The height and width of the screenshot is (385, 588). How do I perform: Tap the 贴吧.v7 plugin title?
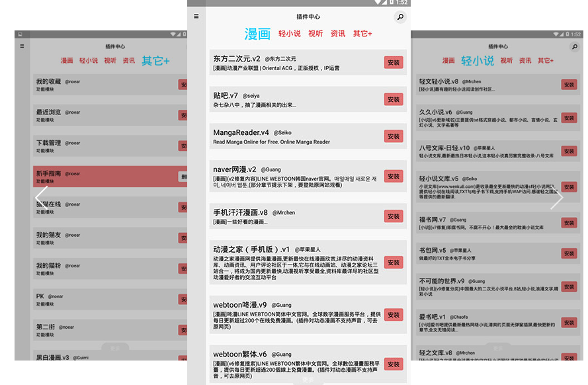click(226, 96)
